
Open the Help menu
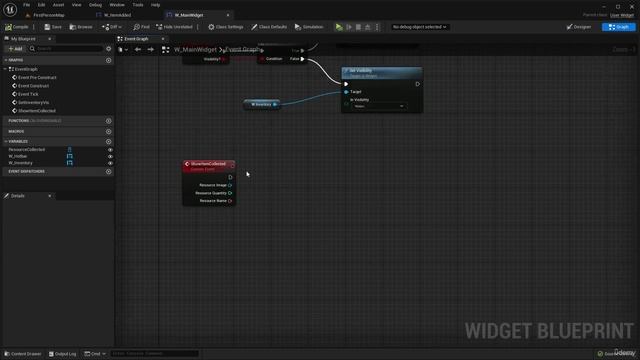pyautogui.click(x=155, y=5)
